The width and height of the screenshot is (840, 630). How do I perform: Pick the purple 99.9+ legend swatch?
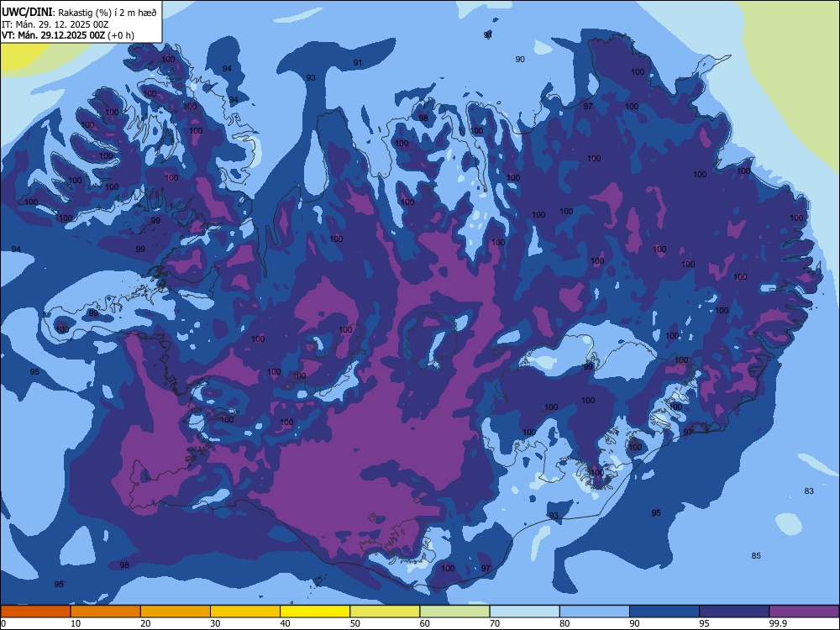click(x=804, y=612)
